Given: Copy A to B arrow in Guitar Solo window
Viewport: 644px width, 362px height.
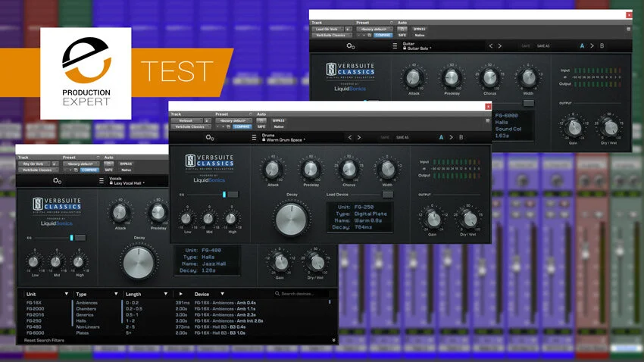Looking at the screenshot, I should pos(592,46).
